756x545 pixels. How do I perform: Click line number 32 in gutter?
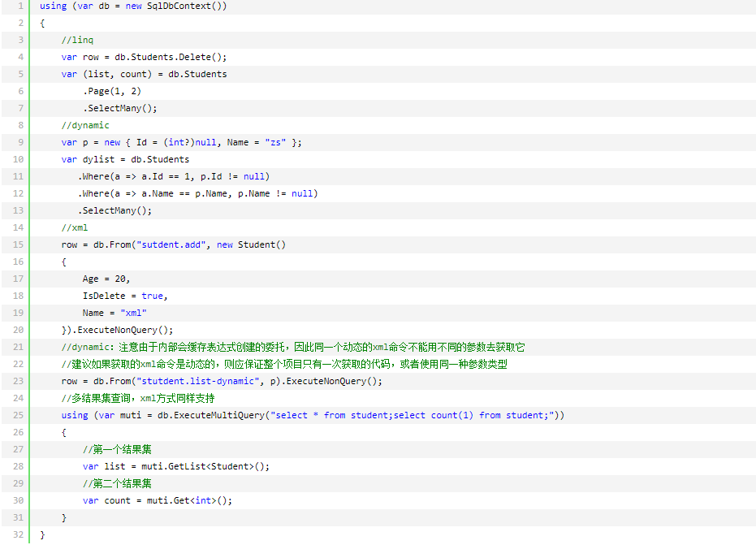coord(19,535)
